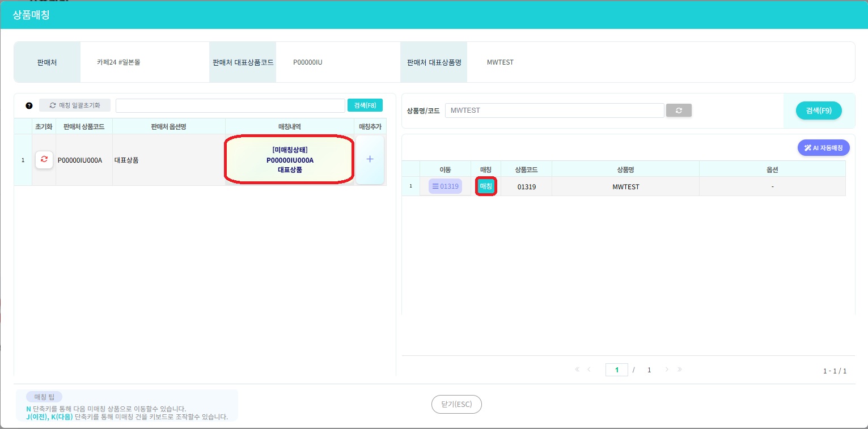Click 매칭추가 column header
Viewport: 868px width, 429px height.
[370, 126]
